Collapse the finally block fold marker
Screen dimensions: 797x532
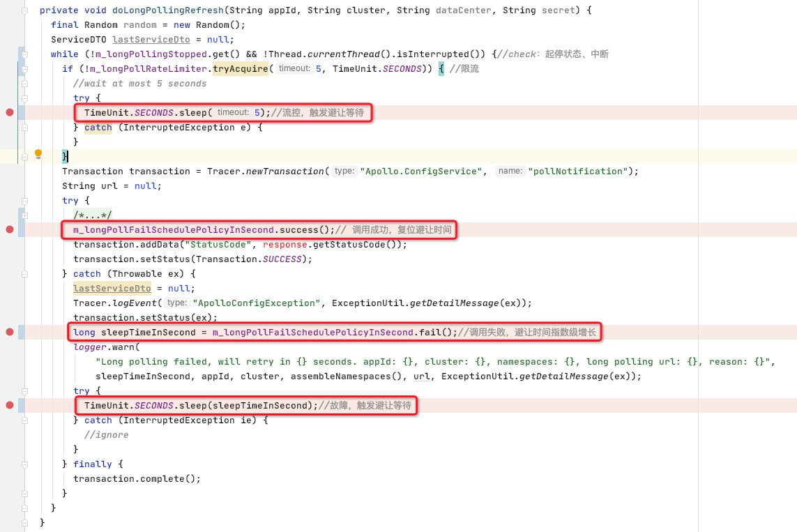click(24, 464)
